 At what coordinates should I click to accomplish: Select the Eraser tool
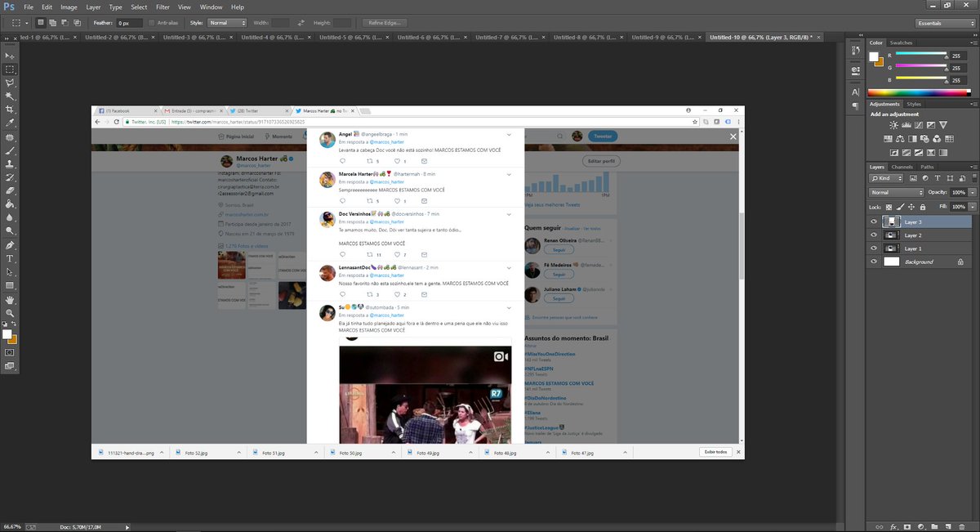(x=10, y=191)
